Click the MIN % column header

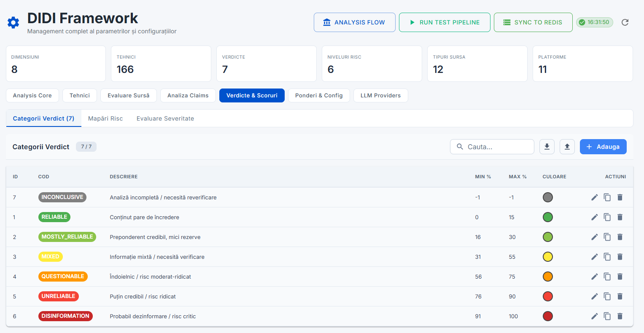coord(483,177)
